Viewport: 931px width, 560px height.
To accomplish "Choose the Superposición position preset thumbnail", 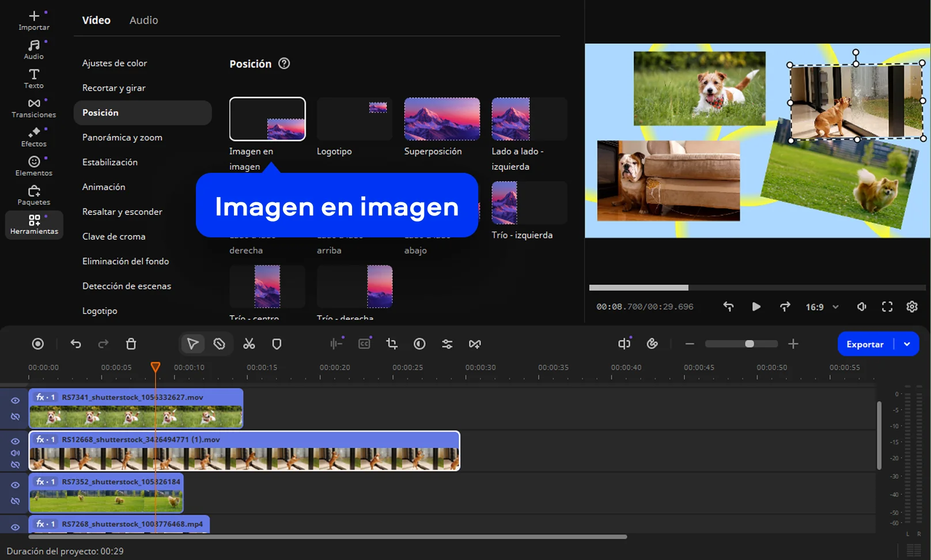I will [442, 119].
